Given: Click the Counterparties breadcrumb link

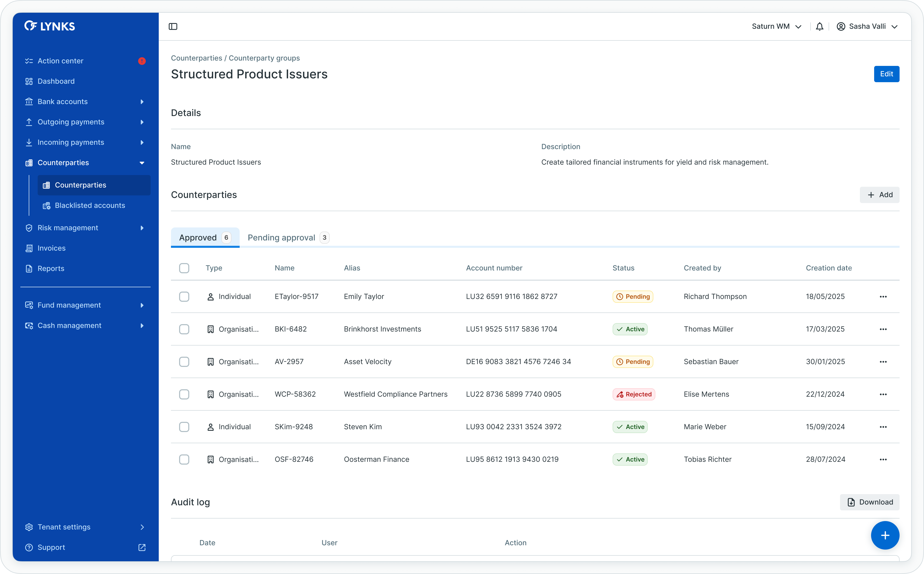Looking at the screenshot, I should point(196,58).
